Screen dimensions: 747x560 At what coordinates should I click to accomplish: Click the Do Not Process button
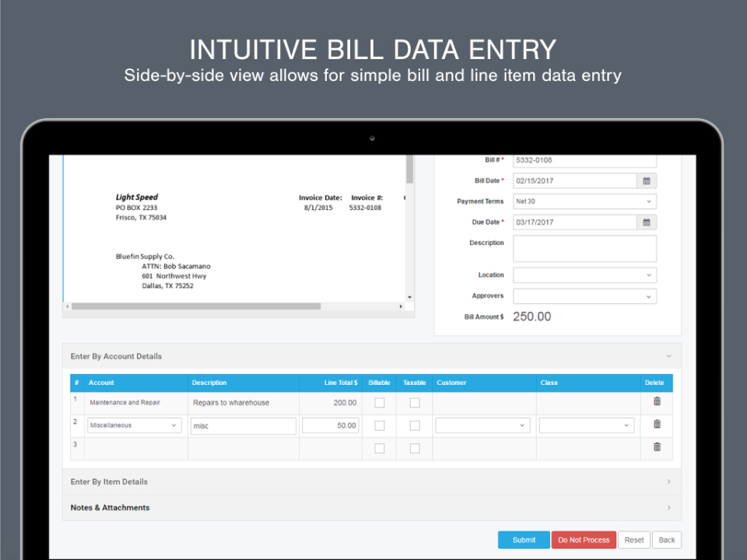[x=583, y=539]
